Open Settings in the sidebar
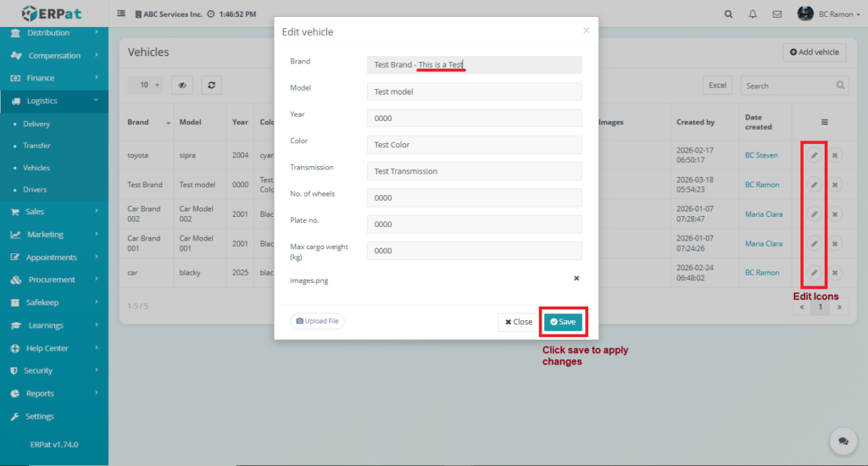 coord(54,416)
